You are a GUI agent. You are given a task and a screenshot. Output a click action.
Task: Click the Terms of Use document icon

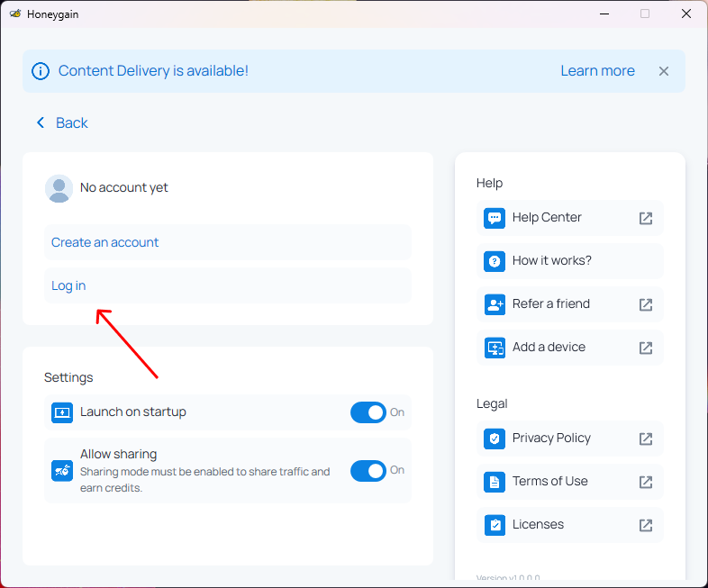pos(495,482)
